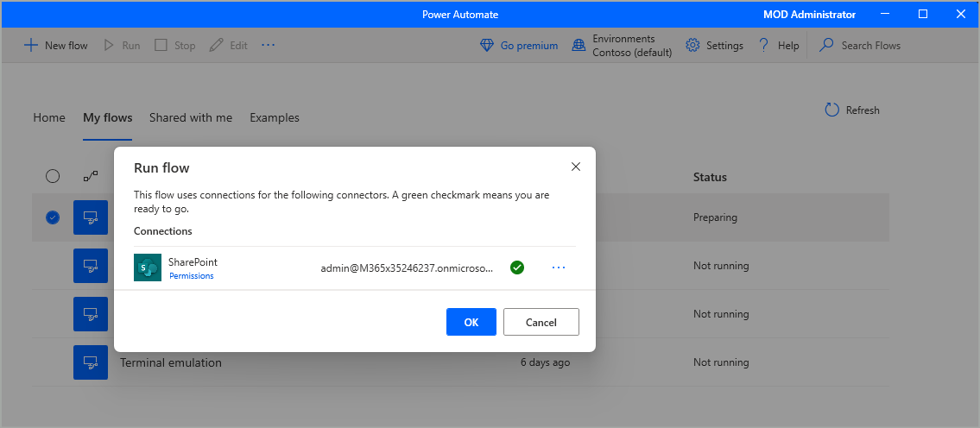
Task: Click the New flow plus icon
Action: [x=30, y=45]
